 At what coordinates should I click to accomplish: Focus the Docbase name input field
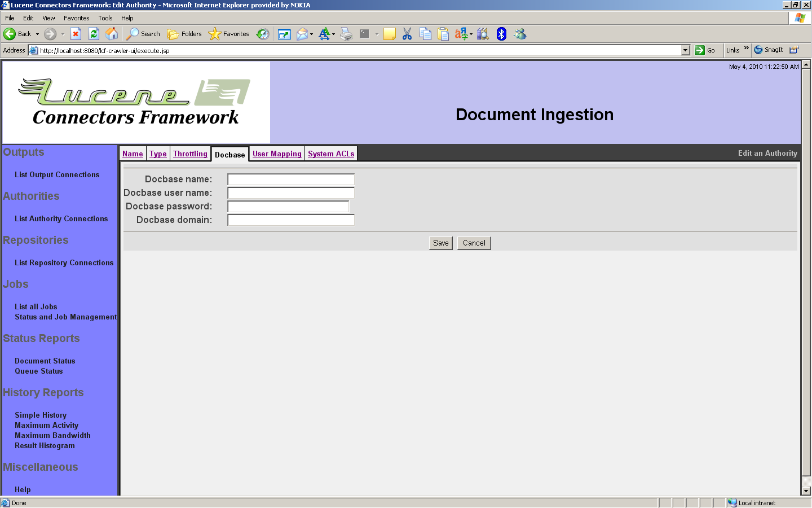coord(290,179)
